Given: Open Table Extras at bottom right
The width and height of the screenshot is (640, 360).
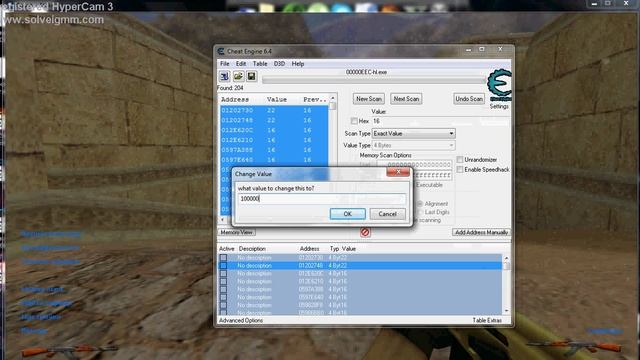Looking at the screenshot, I should [487, 320].
